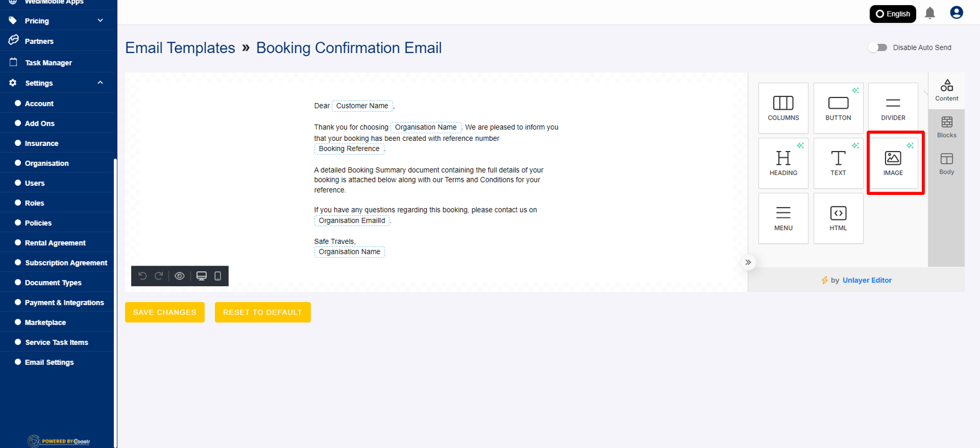Choose the Heading block
The height and width of the screenshot is (448, 980).
[783, 163]
